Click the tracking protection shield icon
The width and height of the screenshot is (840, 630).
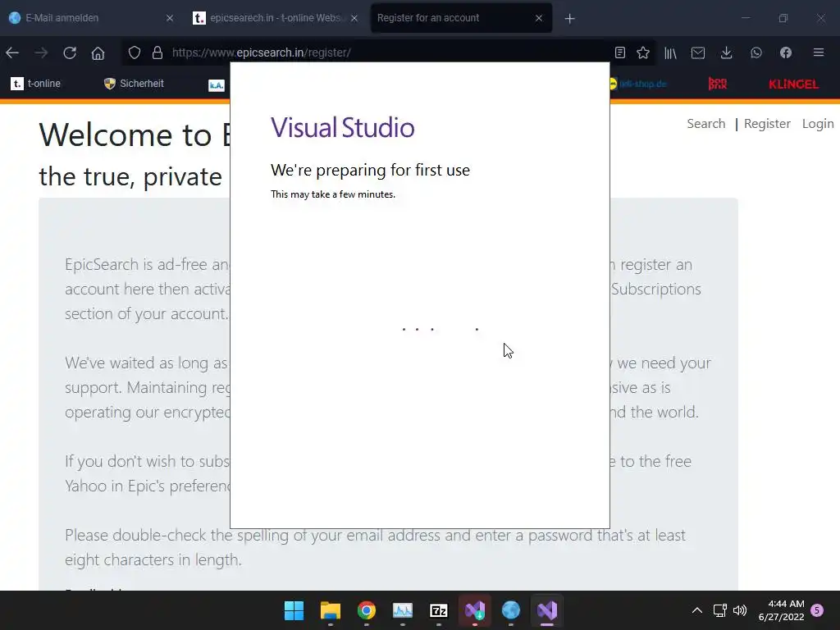135,52
